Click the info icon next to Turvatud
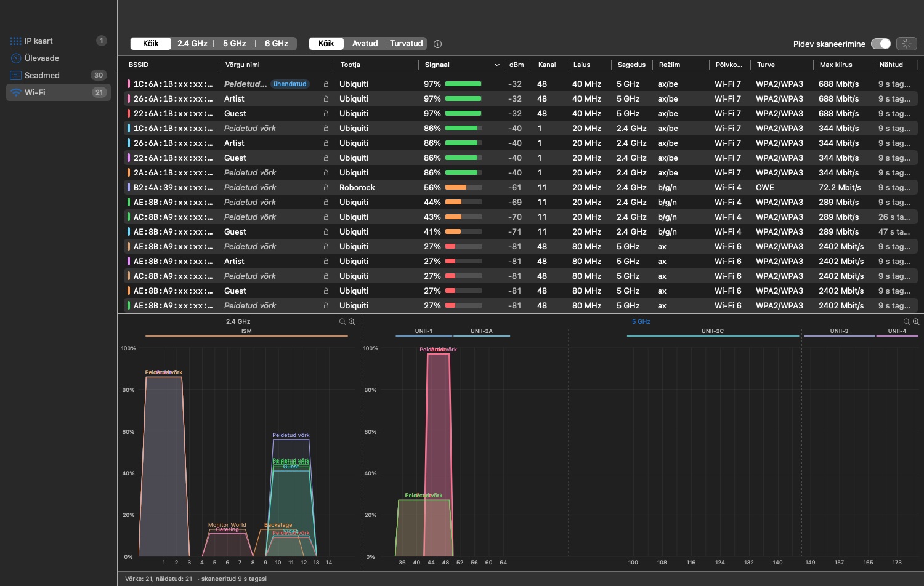The width and height of the screenshot is (924, 586). point(437,44)
